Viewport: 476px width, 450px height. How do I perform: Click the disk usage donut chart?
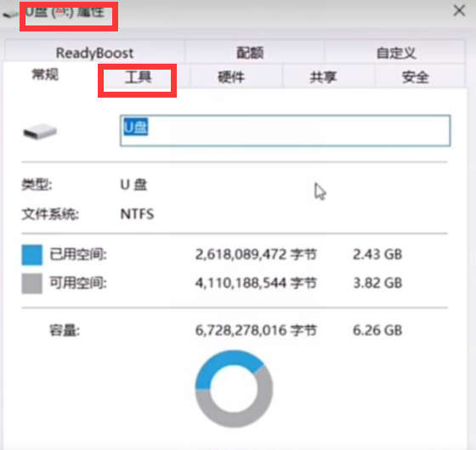tap(234, 389)
